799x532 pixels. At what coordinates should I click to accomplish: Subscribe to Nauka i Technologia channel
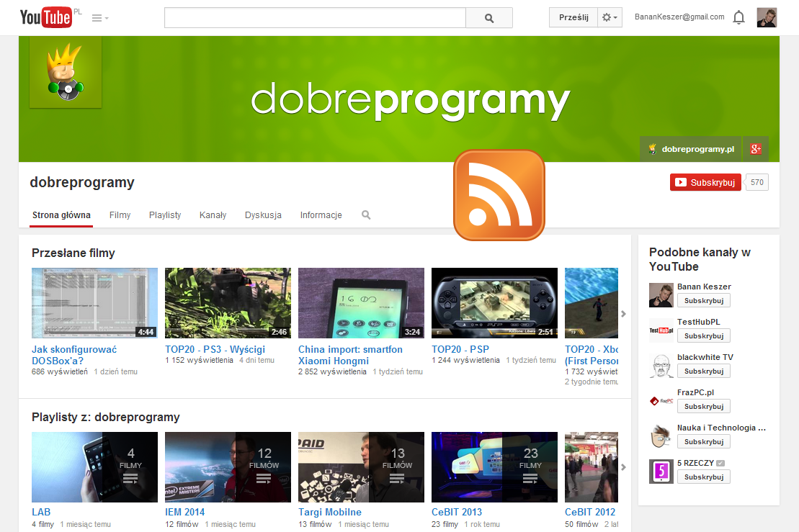[704, 442]
